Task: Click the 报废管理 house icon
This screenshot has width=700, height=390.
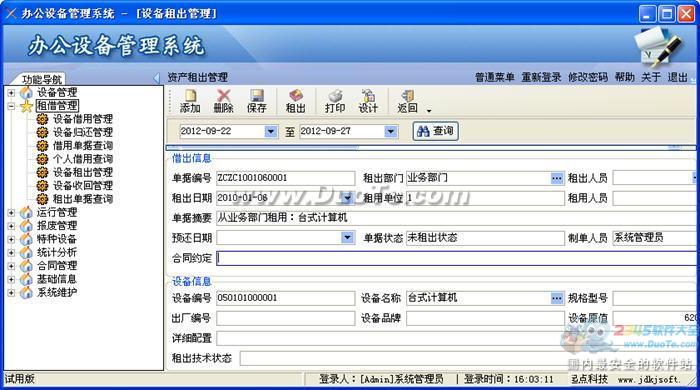Action: point(26,226)
